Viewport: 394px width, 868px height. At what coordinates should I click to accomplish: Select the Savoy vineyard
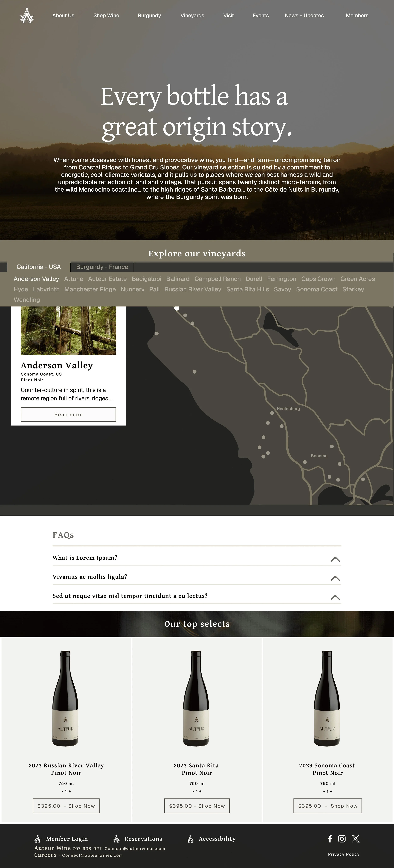click(x=282, y=289)
